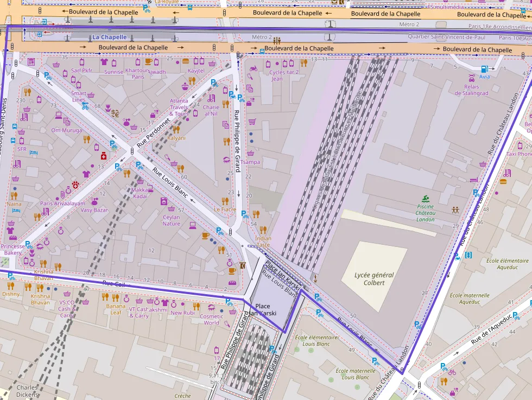Image resolution: width=532 pixels, height=400 pixels.
Task: Click the Avia fuel station icon
Action: pyautogui.click(x=484, y=69)
